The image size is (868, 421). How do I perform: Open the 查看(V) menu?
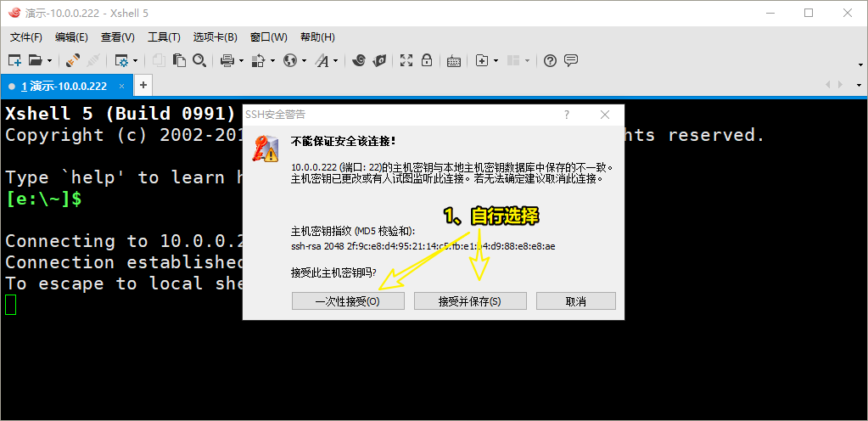pos(117,37)
